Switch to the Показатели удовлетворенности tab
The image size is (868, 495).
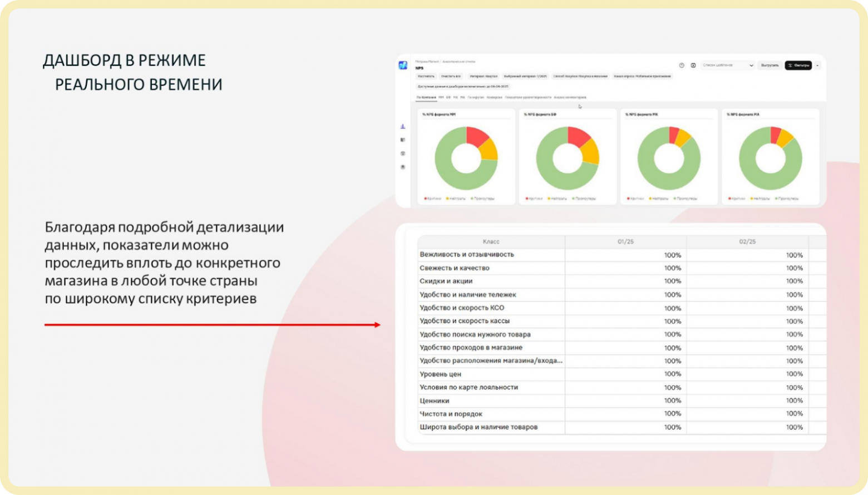click(x=527, y=98)
